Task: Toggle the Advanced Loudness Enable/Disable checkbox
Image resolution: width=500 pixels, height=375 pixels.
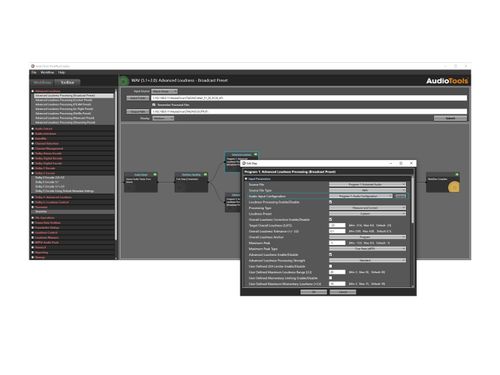Action: tap(331, 254)
